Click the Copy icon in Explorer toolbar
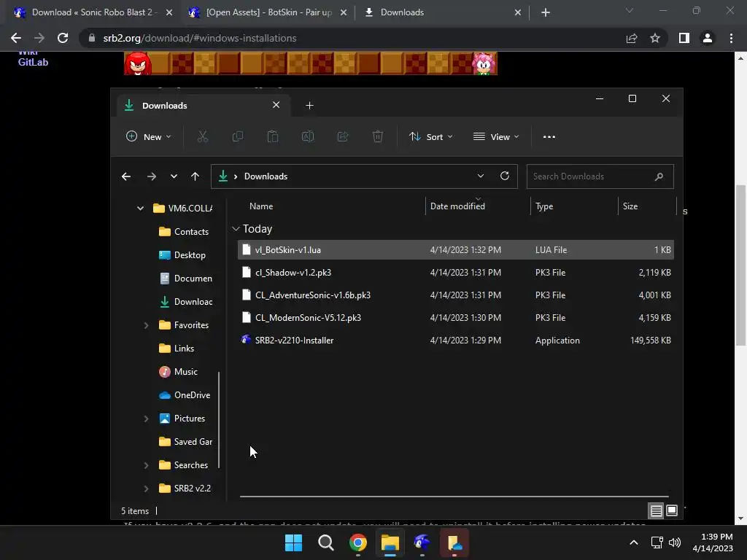The height and width of the screenshot is (560, 747). pos(237,136)
